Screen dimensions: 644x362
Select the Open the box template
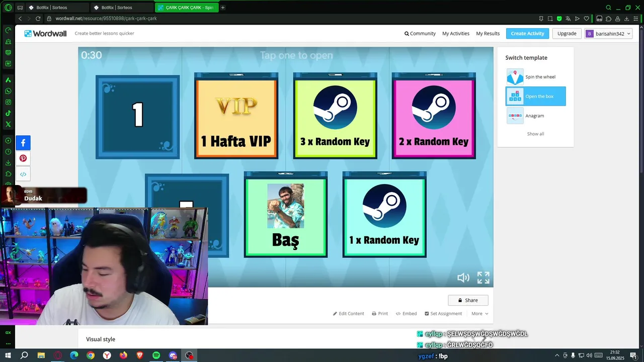(x=535, y=96)
